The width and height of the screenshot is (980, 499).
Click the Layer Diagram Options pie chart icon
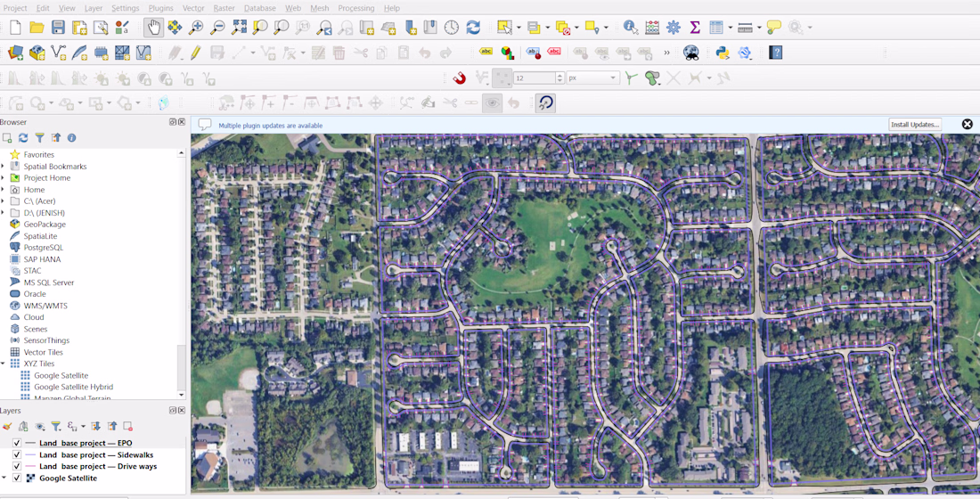pos(508,53)
